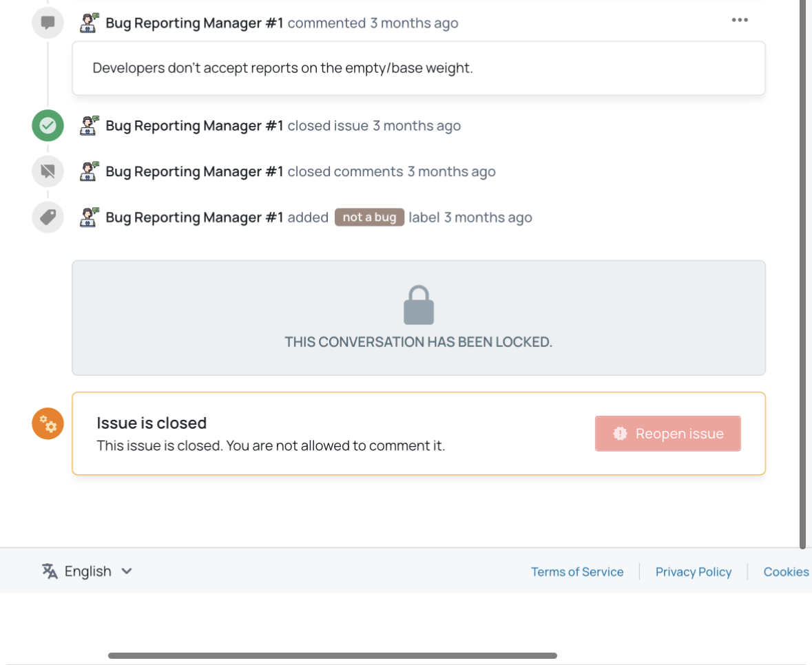Click the closed comments crossed-bubble icon
The height and width of the screenshot is (665, 812).
click(48, 171)
